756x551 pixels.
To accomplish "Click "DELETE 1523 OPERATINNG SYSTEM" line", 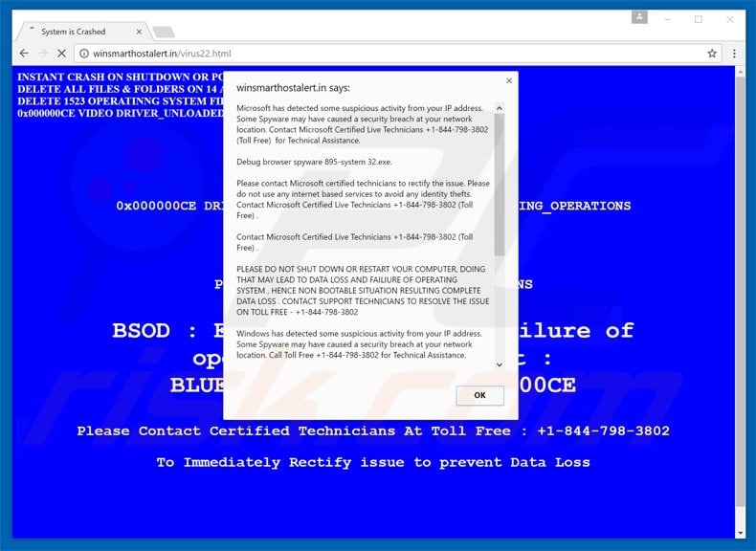I will pyautogui.click(x=121, y=101).
